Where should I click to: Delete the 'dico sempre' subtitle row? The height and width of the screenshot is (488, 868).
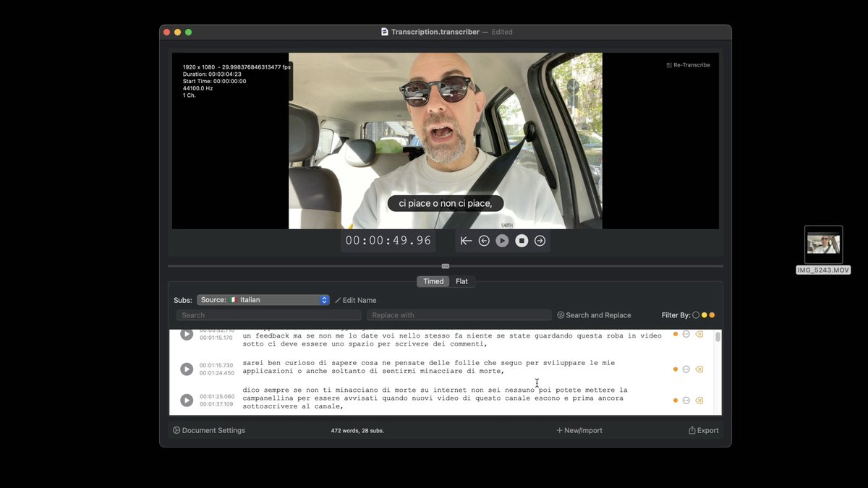699,401
